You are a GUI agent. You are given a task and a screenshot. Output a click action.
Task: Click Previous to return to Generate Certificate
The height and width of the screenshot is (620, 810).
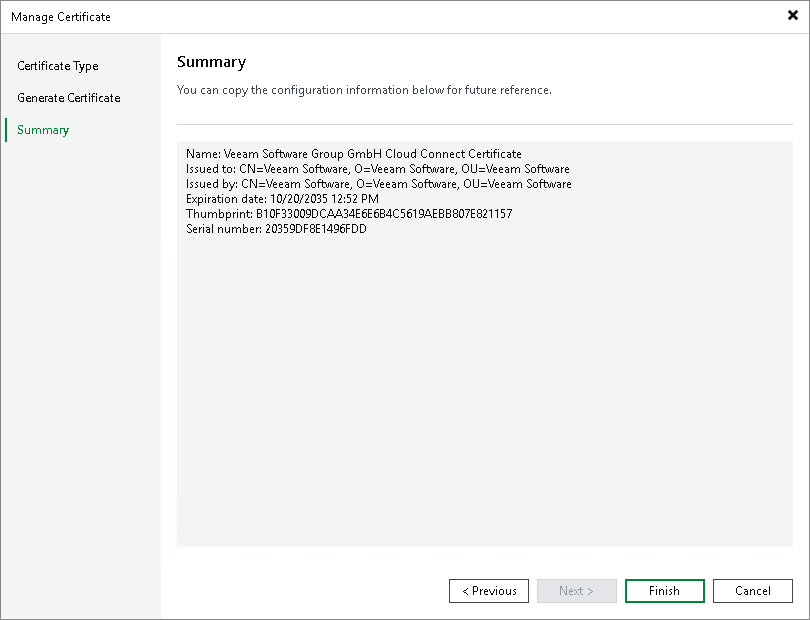[x=488, y=590]
